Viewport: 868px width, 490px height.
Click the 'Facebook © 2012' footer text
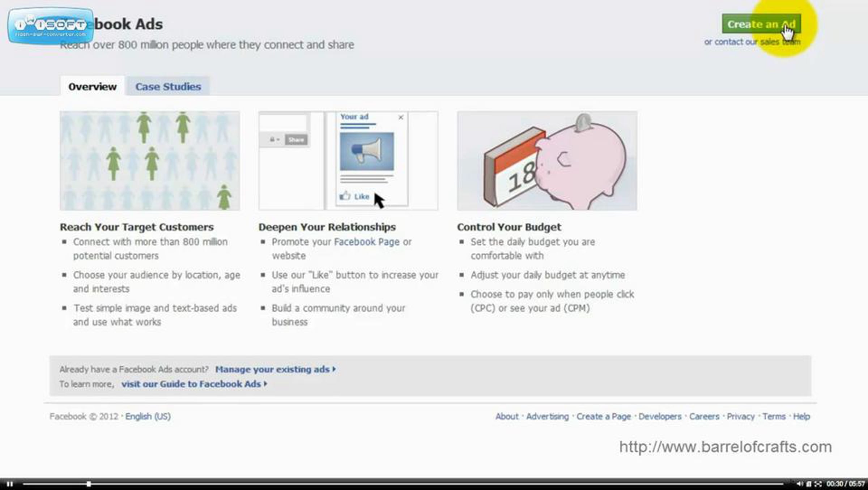pos(84,416)
